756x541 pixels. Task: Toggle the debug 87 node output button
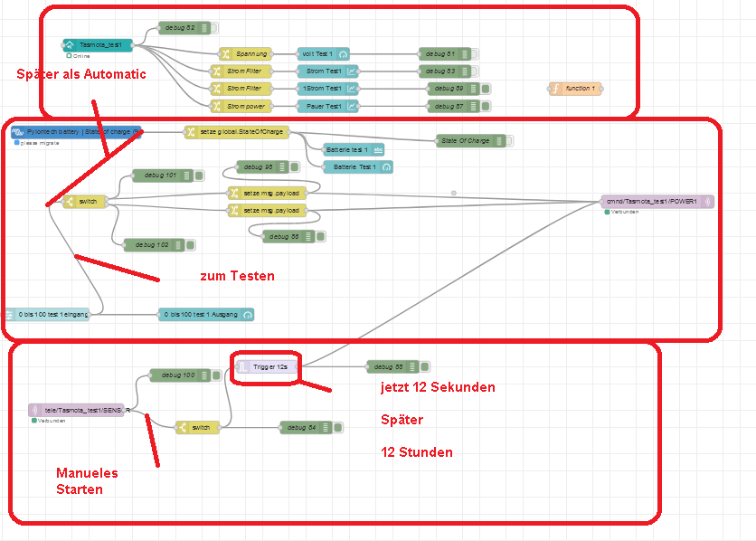[x=486, y=106]
